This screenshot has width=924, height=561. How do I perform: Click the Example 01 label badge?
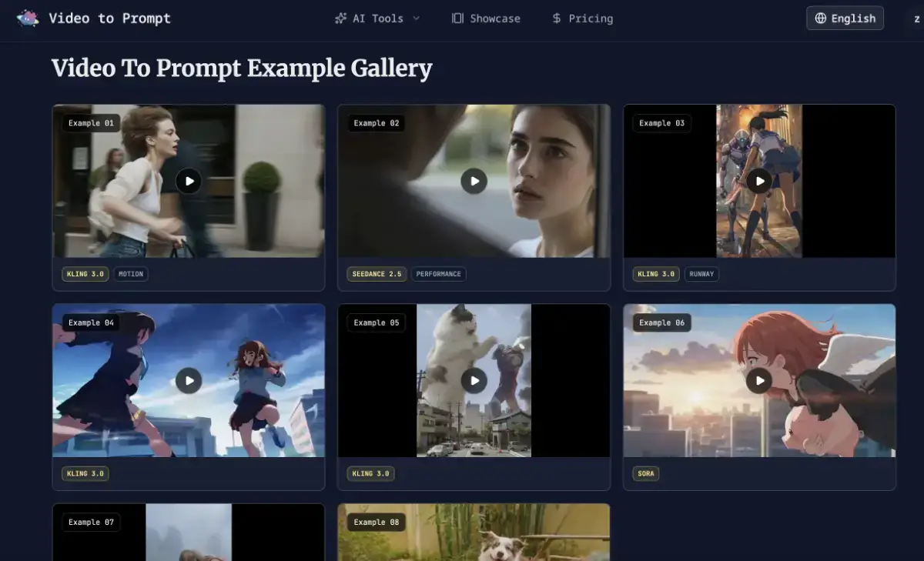click(91, 123)
